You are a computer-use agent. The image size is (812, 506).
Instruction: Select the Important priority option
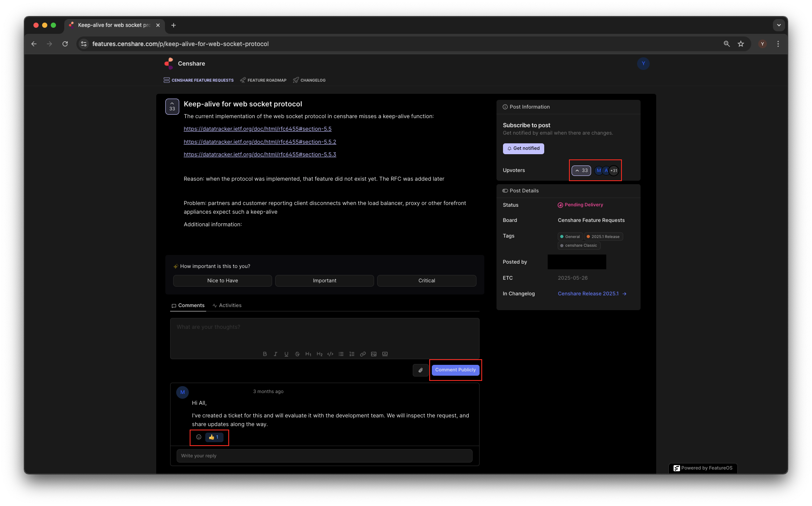[x=324, y=281]
